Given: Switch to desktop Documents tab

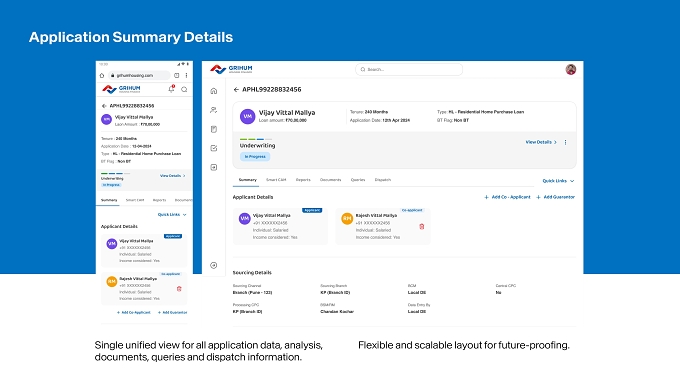Looking at the screenshot, I should [x=330, y=180].
